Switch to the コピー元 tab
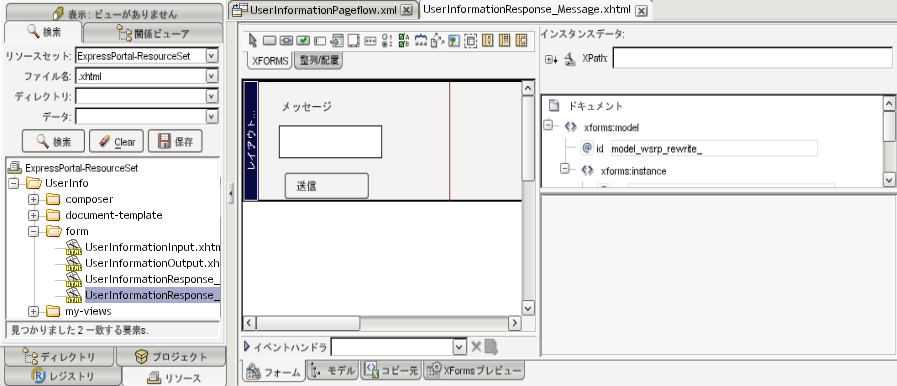 [391, 372]
